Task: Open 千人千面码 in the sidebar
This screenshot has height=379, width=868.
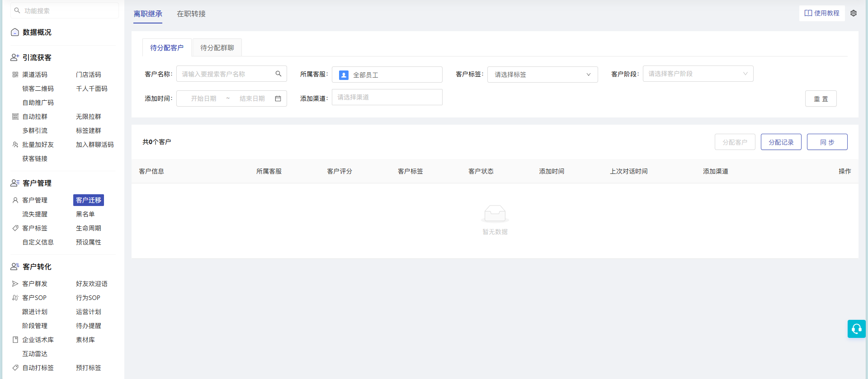Action: [92, 89]
